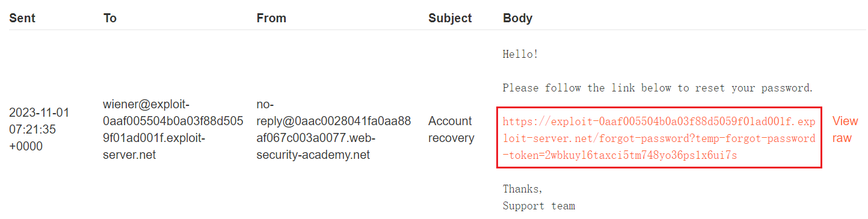Click the 07:21:35 sent time

pos(32,129)
